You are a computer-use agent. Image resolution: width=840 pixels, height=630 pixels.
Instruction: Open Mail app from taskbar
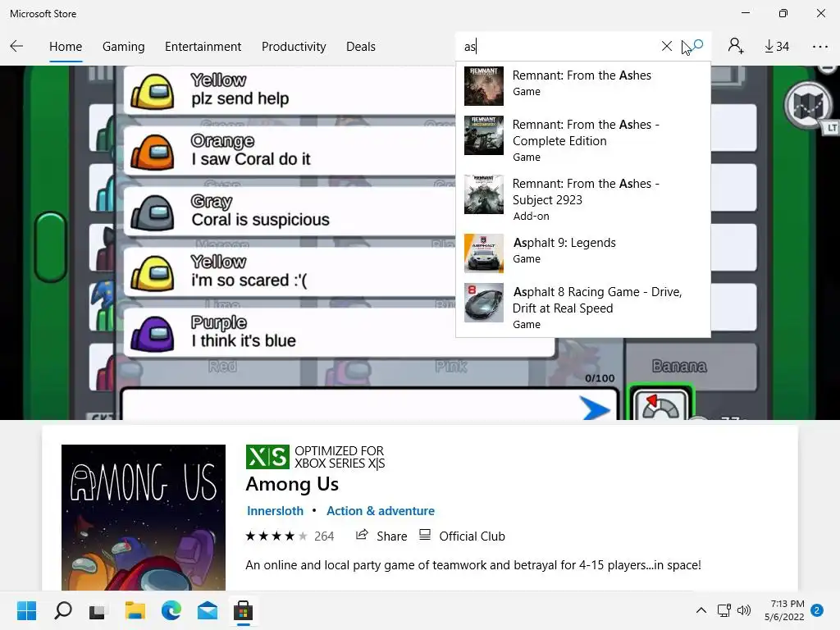(208, 610)
